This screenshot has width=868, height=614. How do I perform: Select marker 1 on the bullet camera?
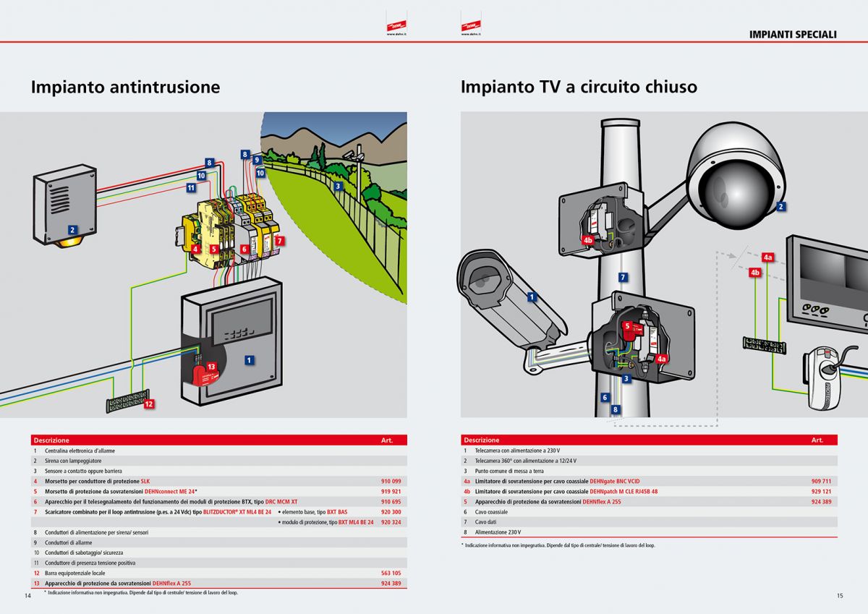tap(532, 297)
